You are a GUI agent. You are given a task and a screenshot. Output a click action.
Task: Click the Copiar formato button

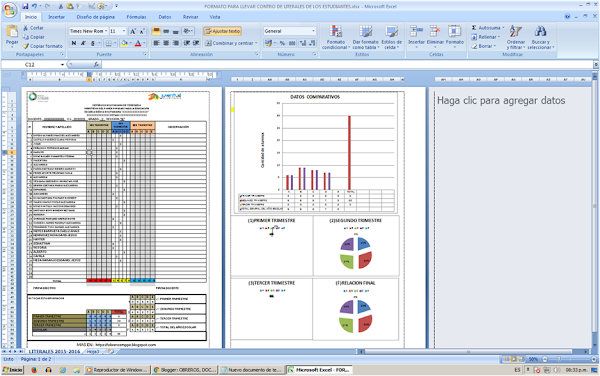[x=42, y=46]
